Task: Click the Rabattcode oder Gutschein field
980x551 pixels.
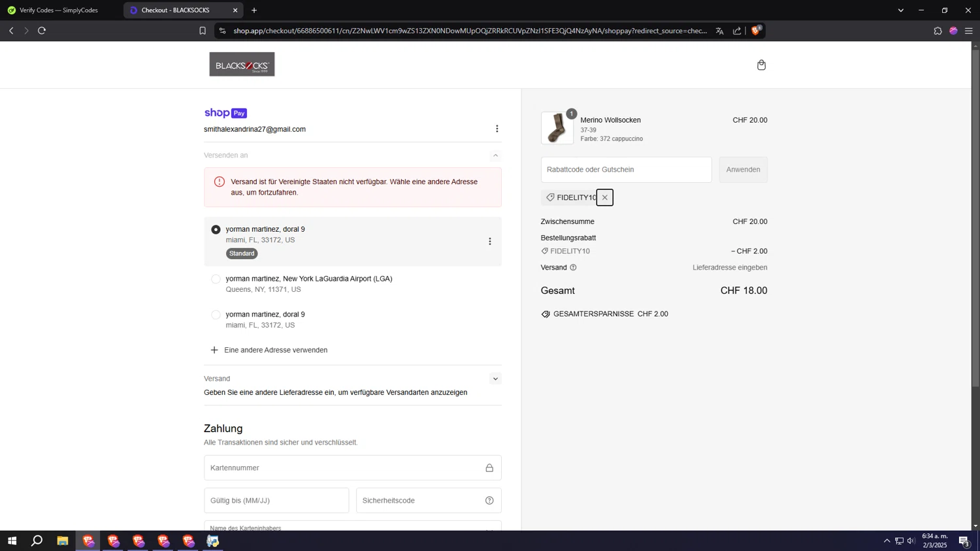Action: click(x=626, y=170)
